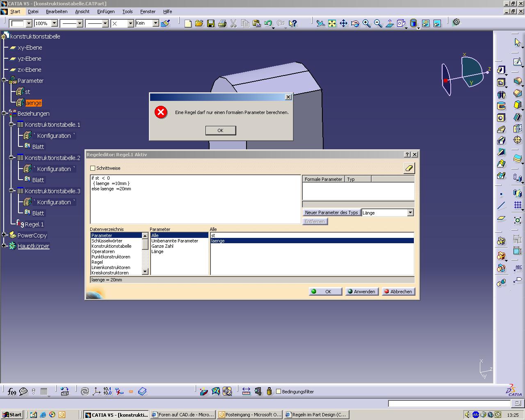Click inside the rule text editor area
This screenshot has width=525, height=420.
tap(196, 199)
